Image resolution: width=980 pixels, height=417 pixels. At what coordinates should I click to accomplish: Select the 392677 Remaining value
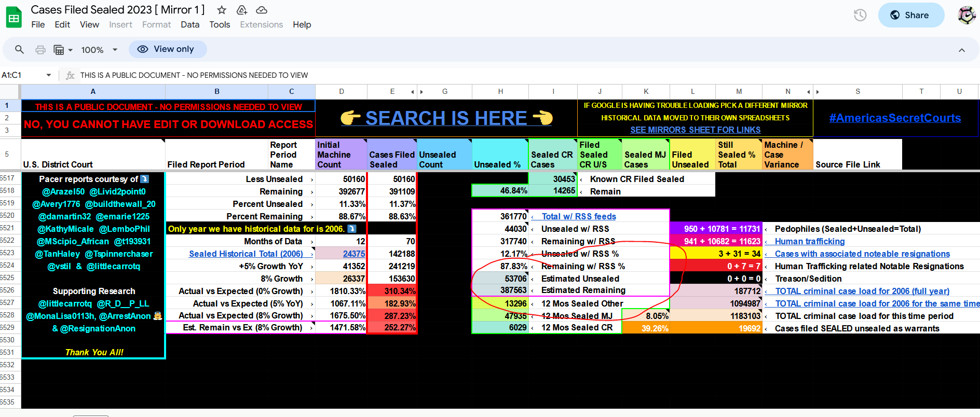tap(341, 191)
